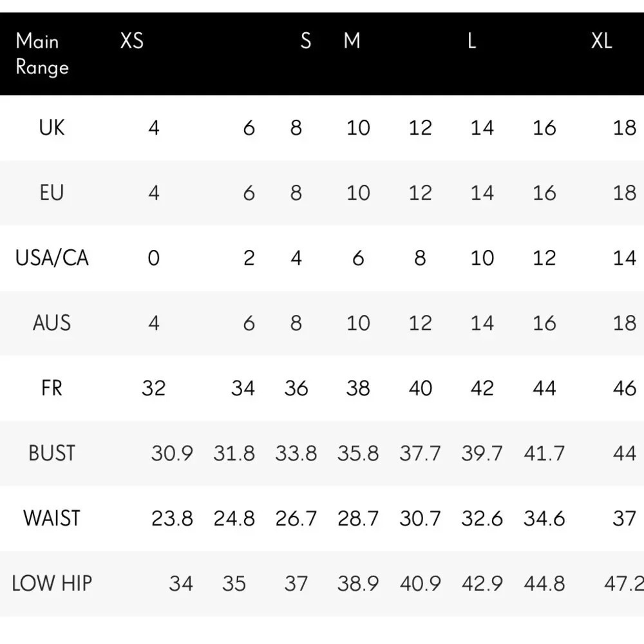
Task: Select the USA/CA row label
Action: pos(52,258)
